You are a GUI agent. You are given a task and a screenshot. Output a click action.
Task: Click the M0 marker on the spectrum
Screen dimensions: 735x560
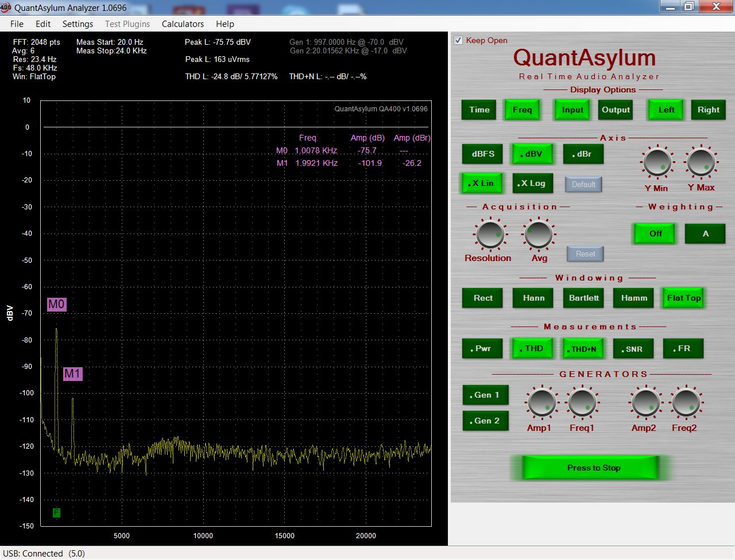click(56, 304)
